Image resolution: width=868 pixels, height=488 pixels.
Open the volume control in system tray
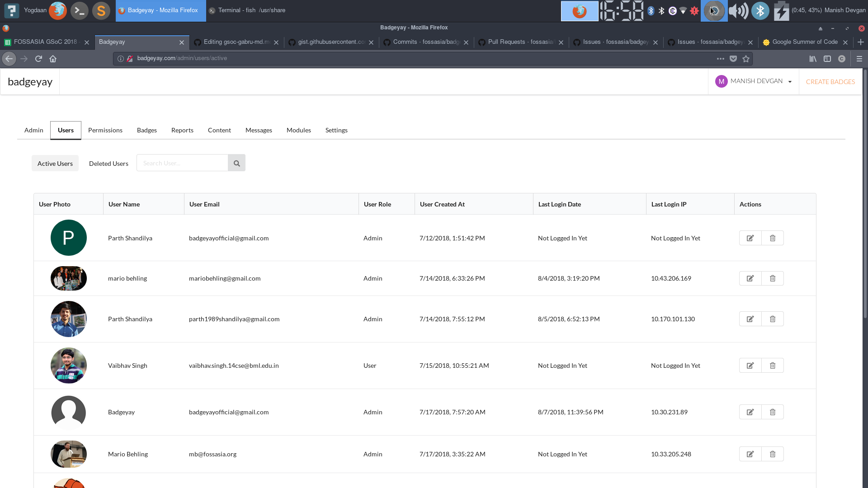738,11
